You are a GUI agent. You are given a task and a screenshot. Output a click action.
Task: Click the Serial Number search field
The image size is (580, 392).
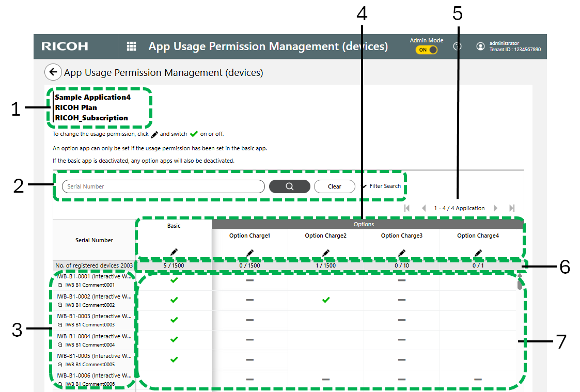[x=163, y=186]
